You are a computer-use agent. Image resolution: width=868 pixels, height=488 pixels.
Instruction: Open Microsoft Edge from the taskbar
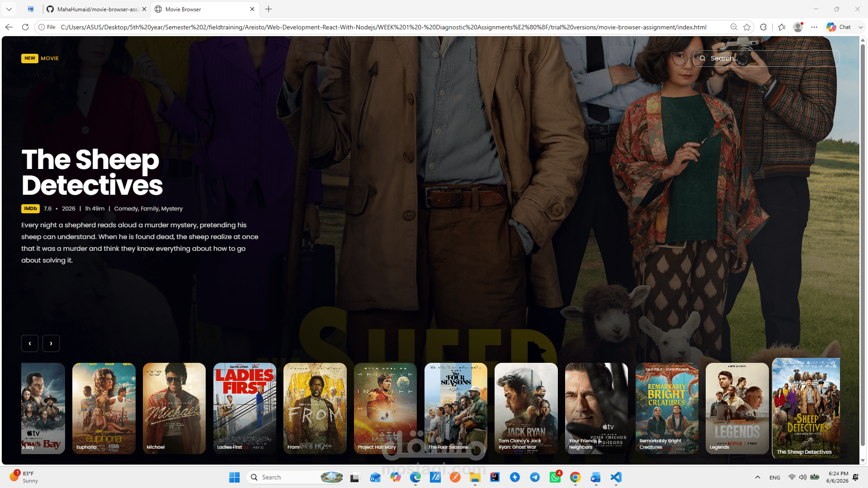coord(415,477)
